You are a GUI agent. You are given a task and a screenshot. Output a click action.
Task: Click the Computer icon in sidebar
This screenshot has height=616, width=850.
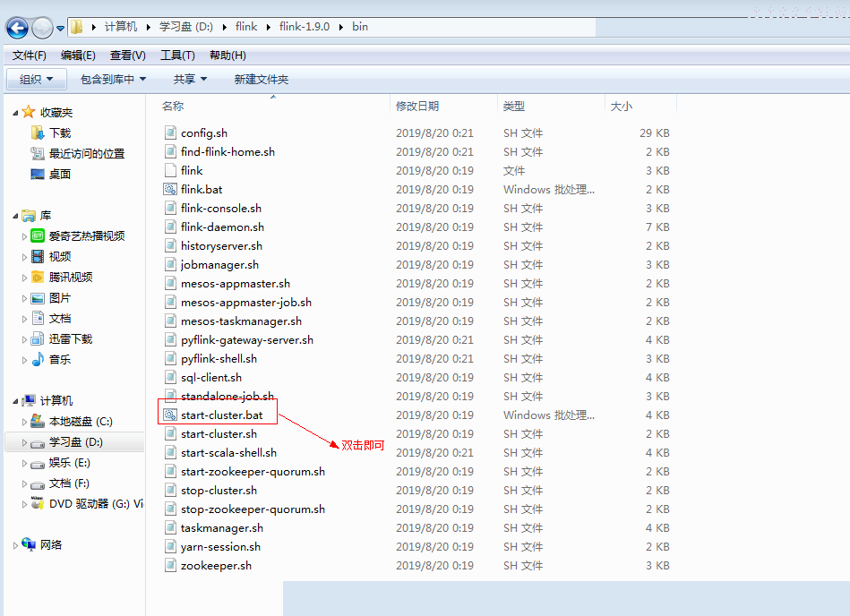click(x=29, y=400)
